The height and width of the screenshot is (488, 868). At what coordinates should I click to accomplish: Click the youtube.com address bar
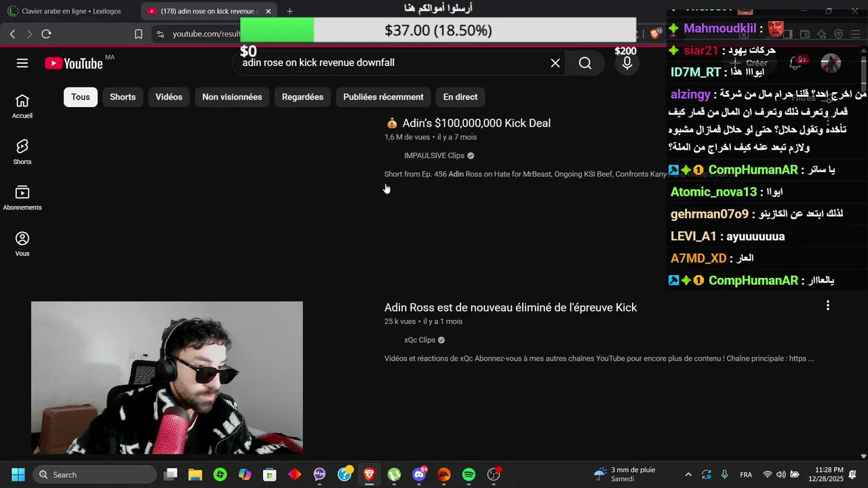click(x=205, y=34)
